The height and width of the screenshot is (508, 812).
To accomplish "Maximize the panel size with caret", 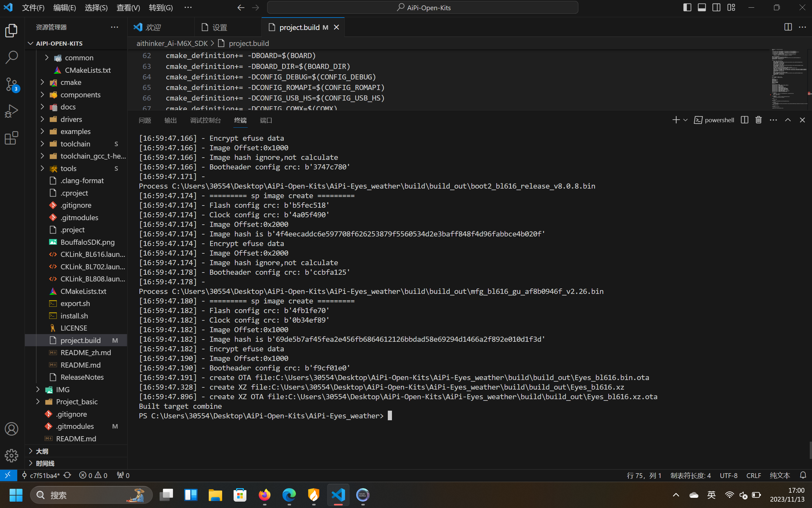I will (x=788, y=120).
